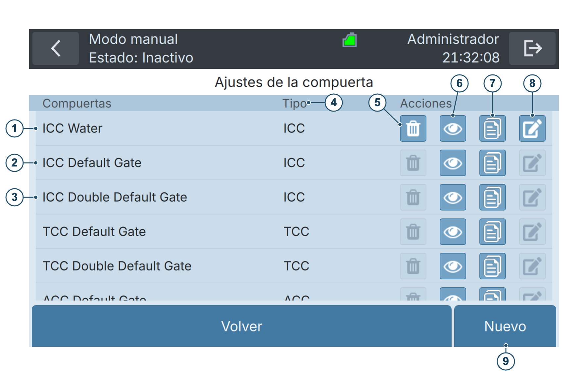Click the disabled trash icon for TCC Default Gate

[x=413, y=232]
